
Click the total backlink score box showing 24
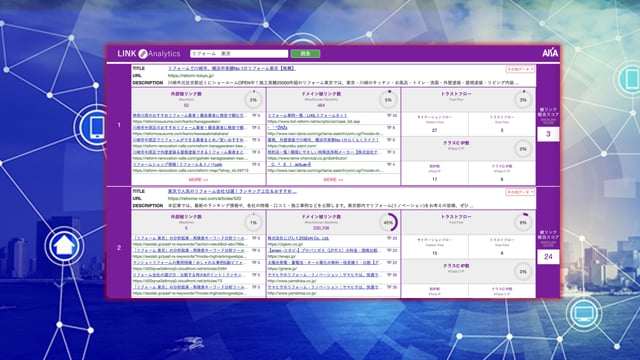(x=548, y=257)
